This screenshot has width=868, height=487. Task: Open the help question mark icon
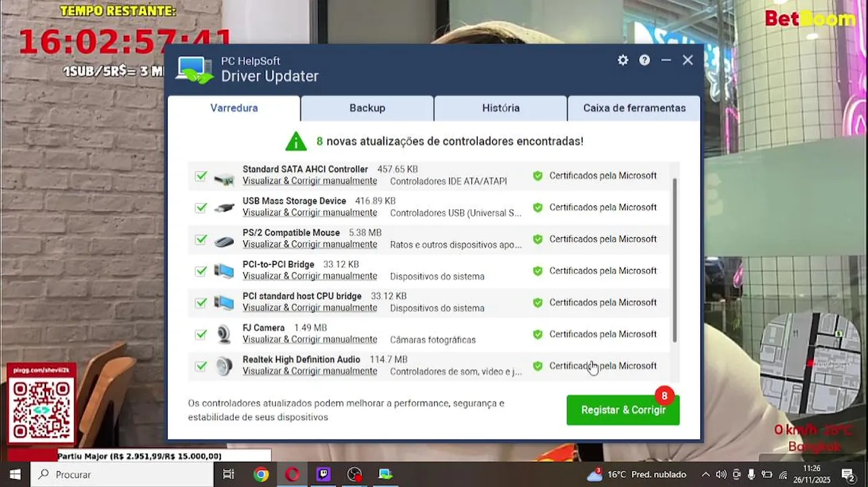coord(645,60)
